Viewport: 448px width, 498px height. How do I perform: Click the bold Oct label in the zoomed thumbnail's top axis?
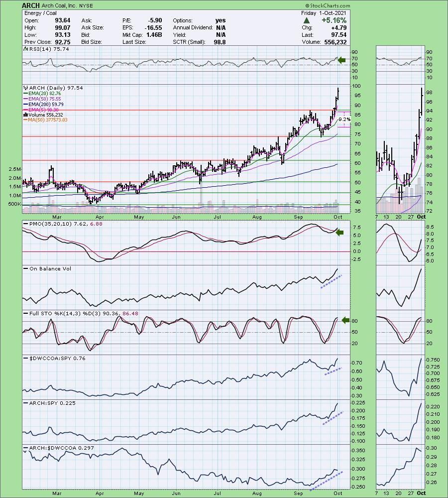(x=421, y=217)
